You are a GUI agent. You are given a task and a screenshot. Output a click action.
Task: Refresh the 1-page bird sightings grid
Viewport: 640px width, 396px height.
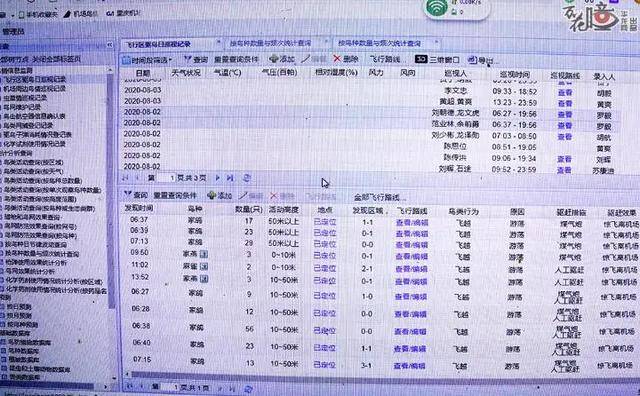(x=248, y=388)
